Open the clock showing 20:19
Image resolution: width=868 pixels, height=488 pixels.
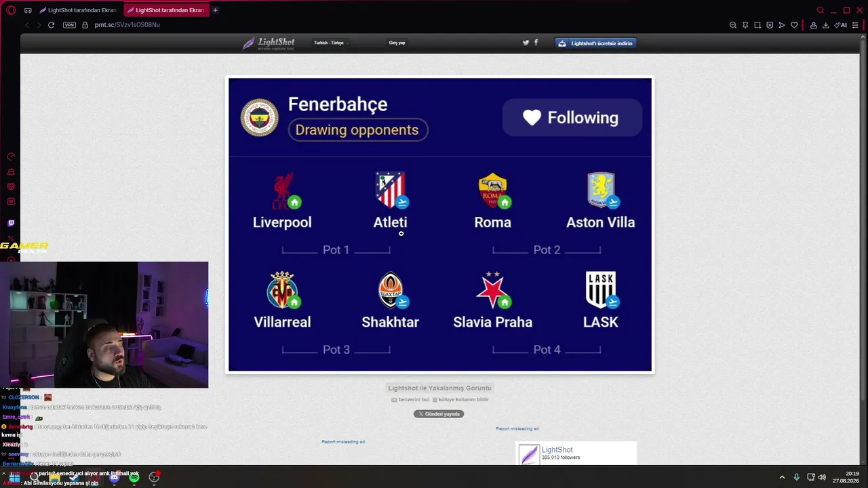pos(847,477)
